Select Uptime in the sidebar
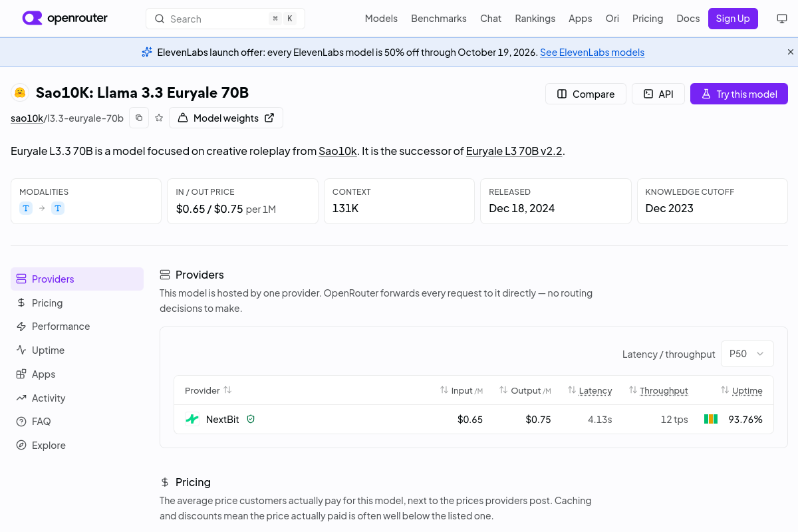Screen dimensions: 798x532 (x=77, y=350)
